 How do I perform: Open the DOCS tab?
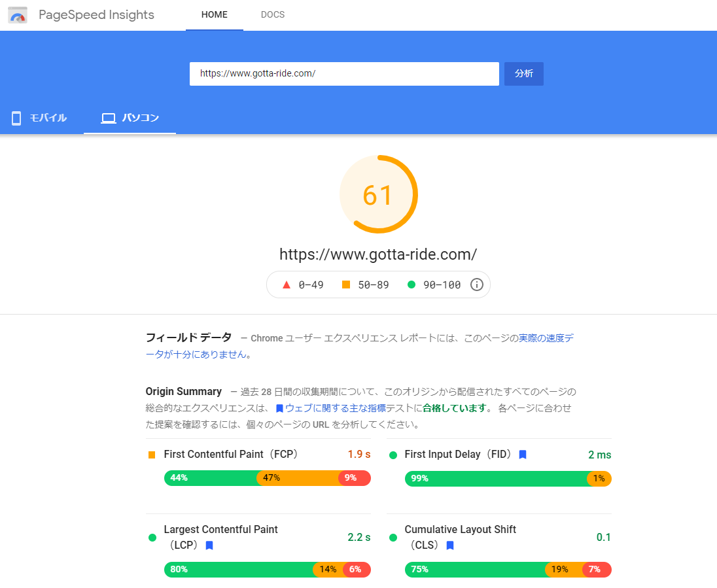tap(273, 14)
